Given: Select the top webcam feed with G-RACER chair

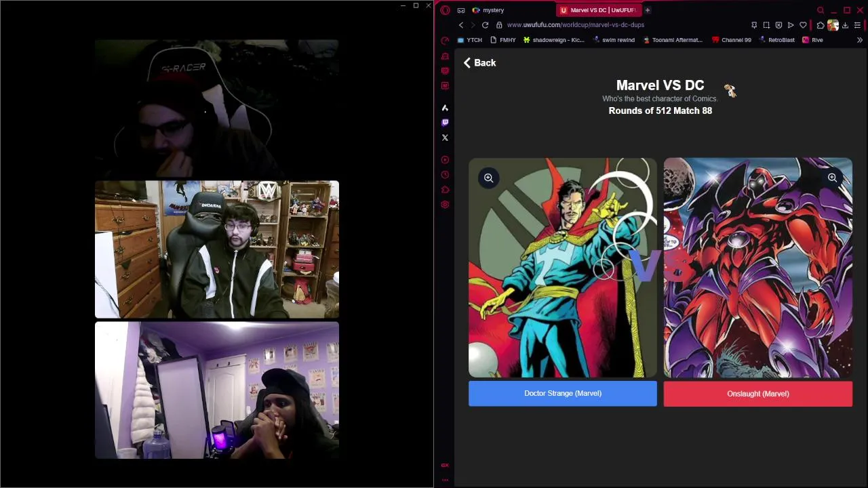Looking at the screenshot, I should pyautogui.click(x=217, y=108).
